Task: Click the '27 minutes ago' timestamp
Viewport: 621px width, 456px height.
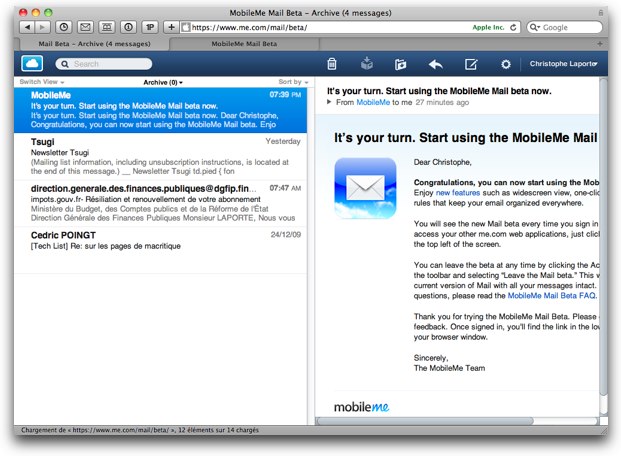Action: point(442,102)
